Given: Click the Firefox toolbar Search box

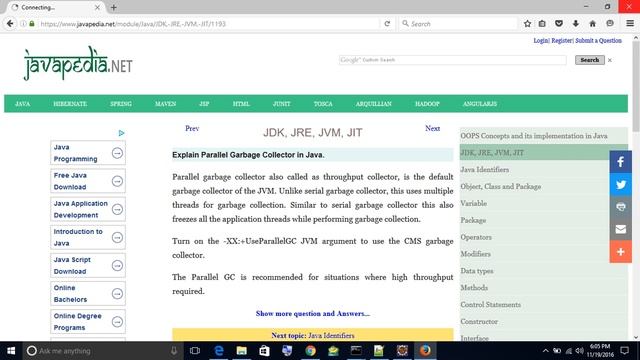Looking at the screenshot, I should click(x=459, y=24).
